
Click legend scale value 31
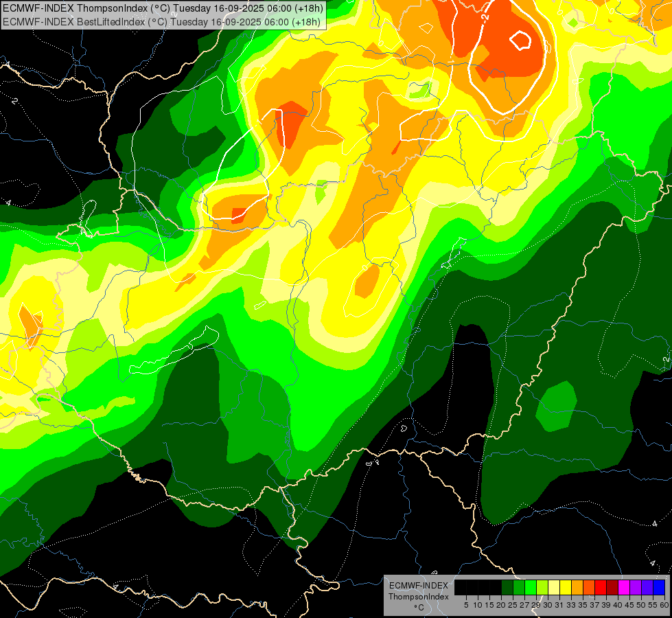[559, 605]
